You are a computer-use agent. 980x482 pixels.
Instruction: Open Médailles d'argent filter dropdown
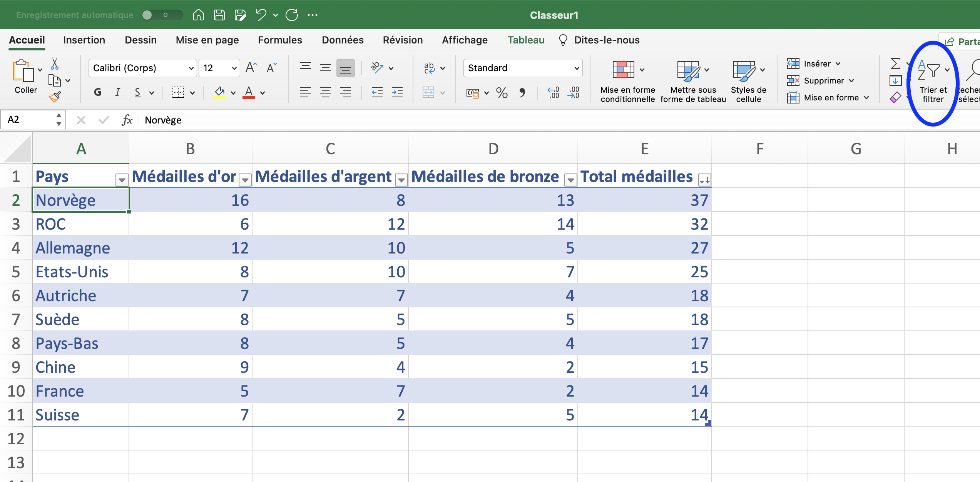tap(401, 180)
